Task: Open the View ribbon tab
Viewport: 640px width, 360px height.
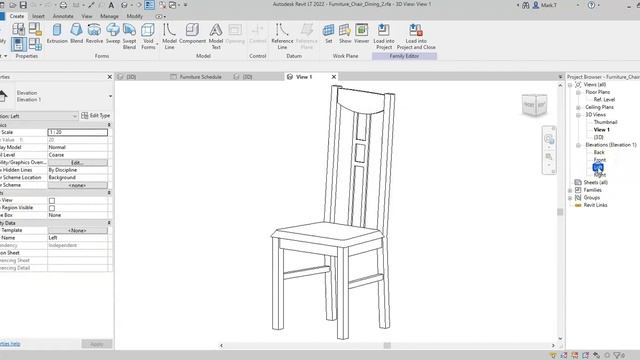Action: tap(87, 16)
